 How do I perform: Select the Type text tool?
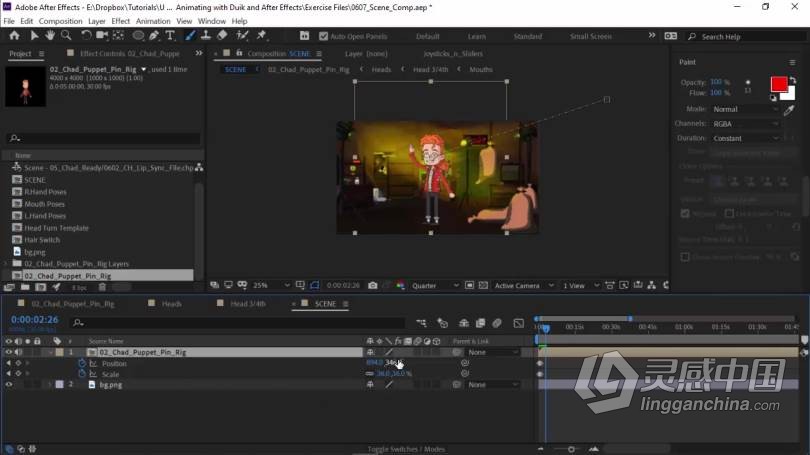point(169,35)
